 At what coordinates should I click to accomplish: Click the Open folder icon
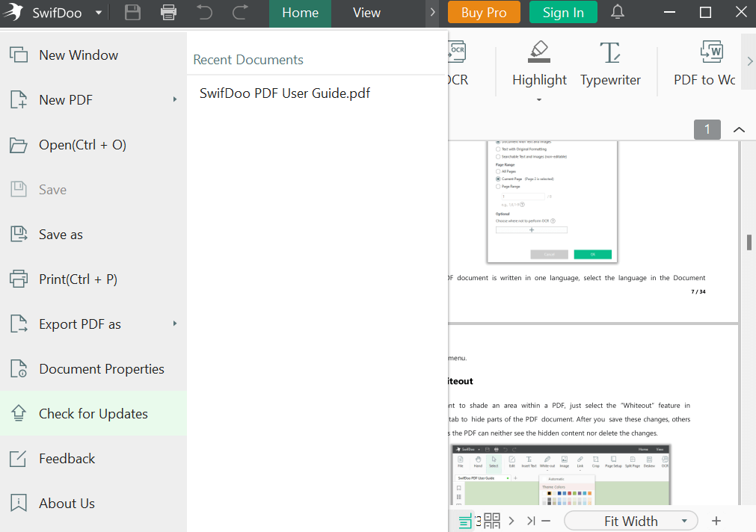point(19,144)
